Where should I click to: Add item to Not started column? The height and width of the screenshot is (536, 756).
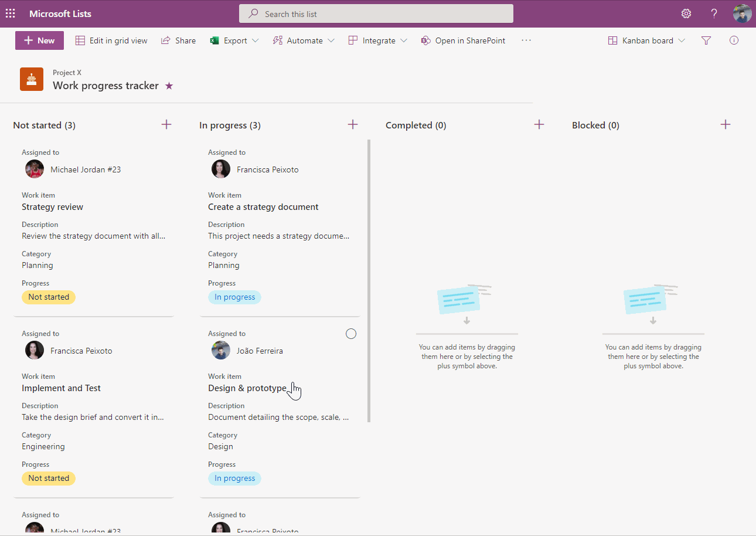pyautogui.click(x=166, y=124)
